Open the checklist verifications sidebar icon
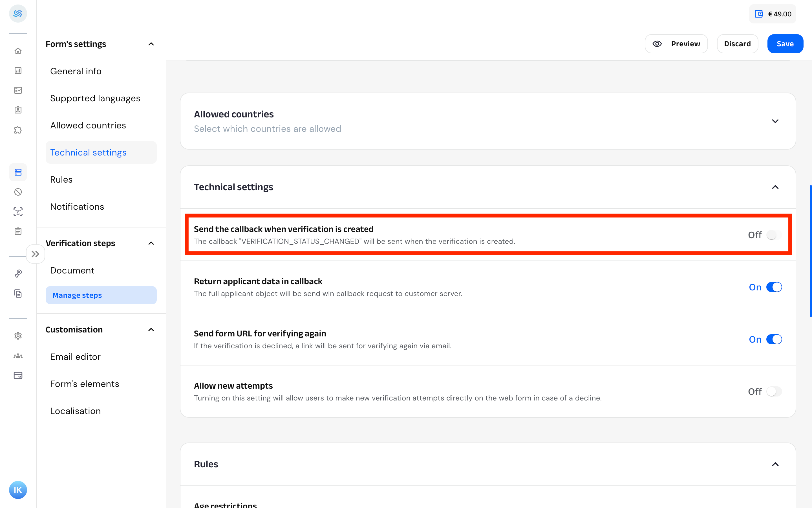The width and height of the screenshot is (812, 508). point(18,90)
